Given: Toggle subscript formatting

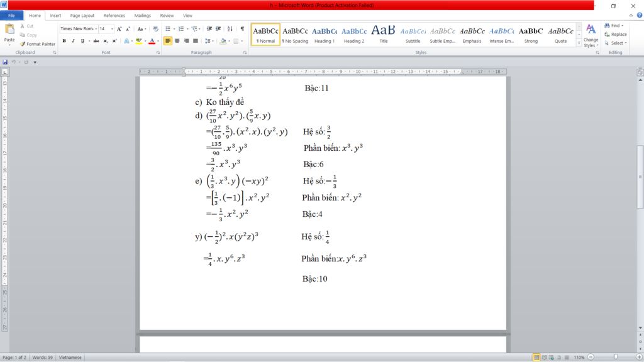Looking at the screenshot, I should click(106, 41).
